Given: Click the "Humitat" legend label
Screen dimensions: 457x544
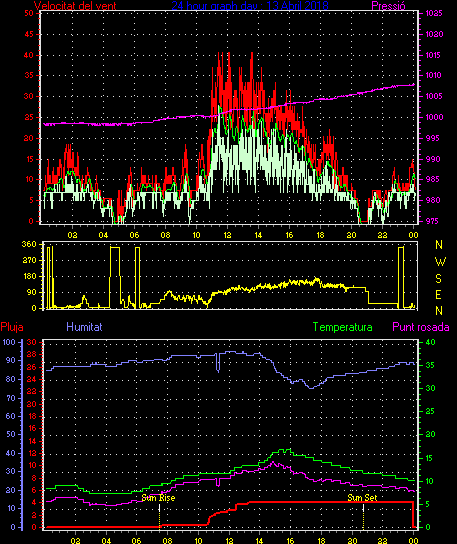Looking at the screenshot, I should [84, 327].
